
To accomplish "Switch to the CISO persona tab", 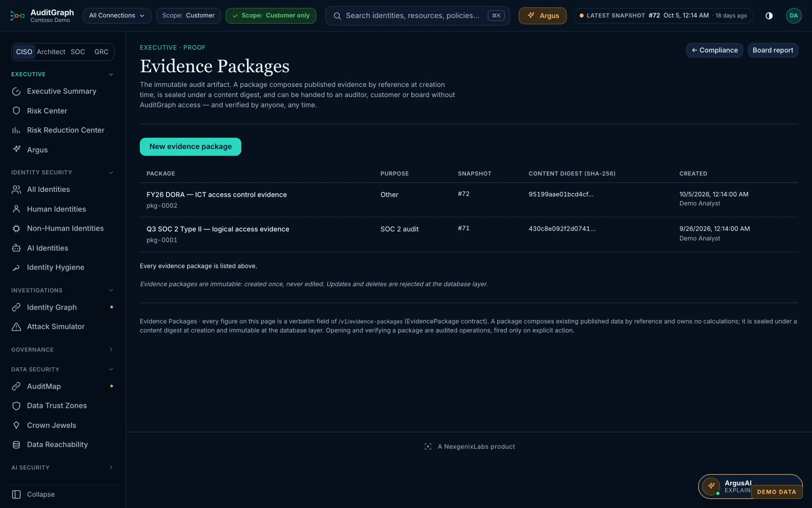I will (24, 52).
